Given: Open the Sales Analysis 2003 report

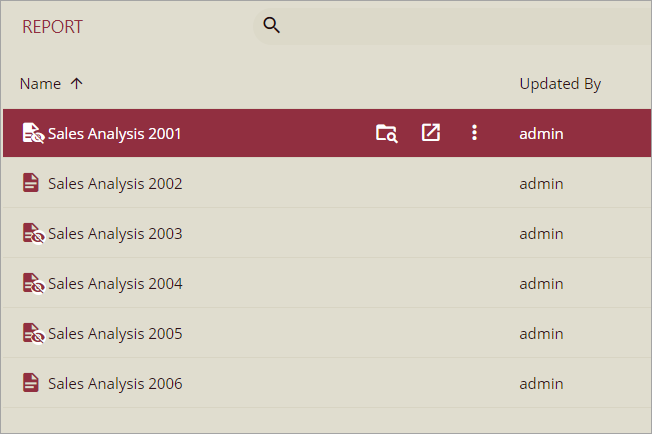Looking at the screenshot, I should point(115,234).
